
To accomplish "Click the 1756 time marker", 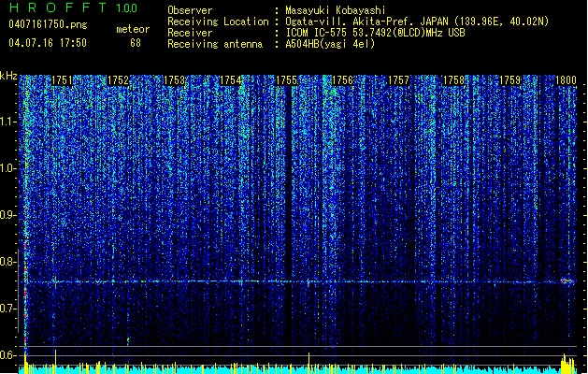I will [343, 80].
